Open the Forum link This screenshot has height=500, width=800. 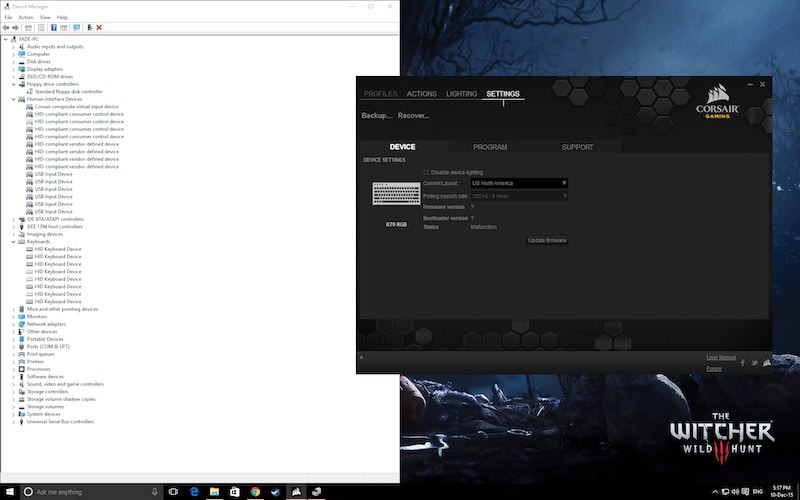coord(714,369)
